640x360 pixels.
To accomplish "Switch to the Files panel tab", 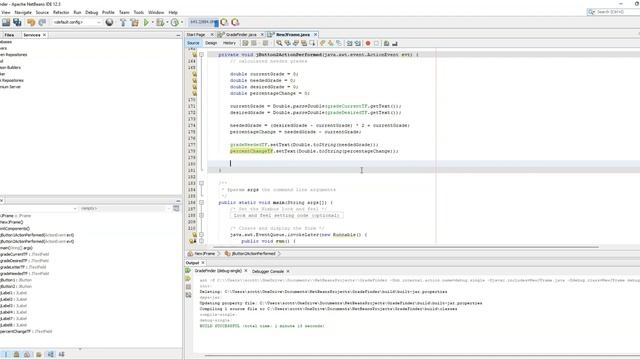I will point(9,35).
